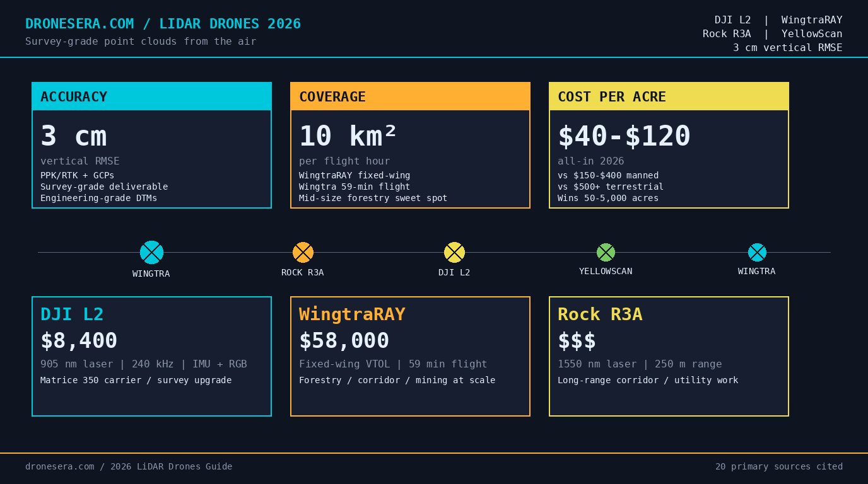The width and height of the screenshot is (868, 484).
Task: Click '1550 nm laser | 250 m range' spec
Action: pos(640,364)
